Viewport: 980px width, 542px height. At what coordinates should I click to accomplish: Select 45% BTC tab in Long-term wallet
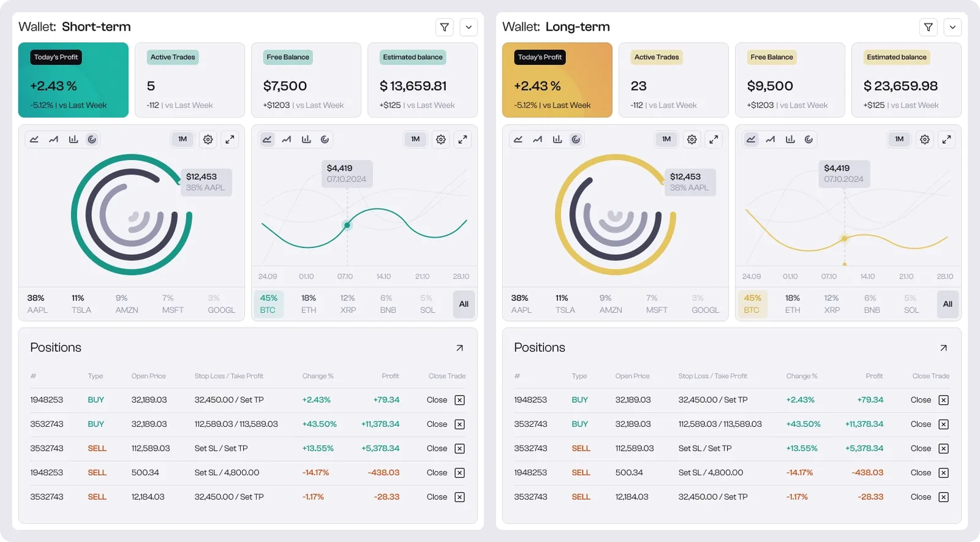tap(752, 304)
